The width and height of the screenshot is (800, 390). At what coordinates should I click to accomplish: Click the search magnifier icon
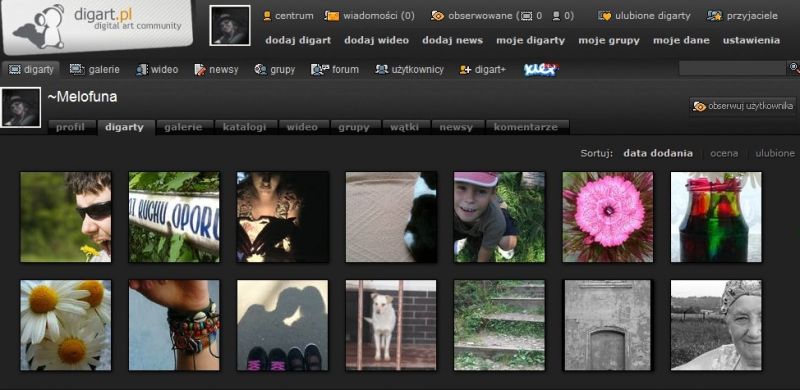coord(794,67)
